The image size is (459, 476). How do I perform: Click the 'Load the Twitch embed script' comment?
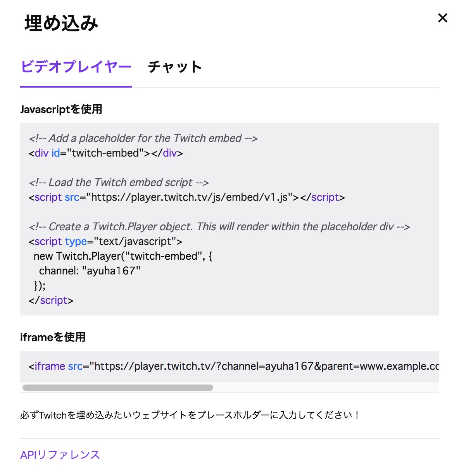click(119, 183)
